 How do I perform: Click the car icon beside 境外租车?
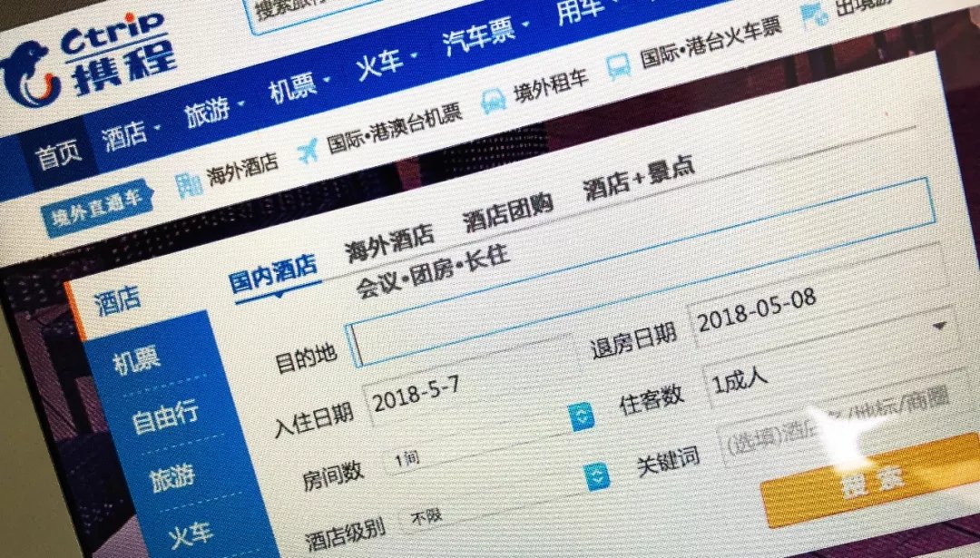click(x=493, y=102)
